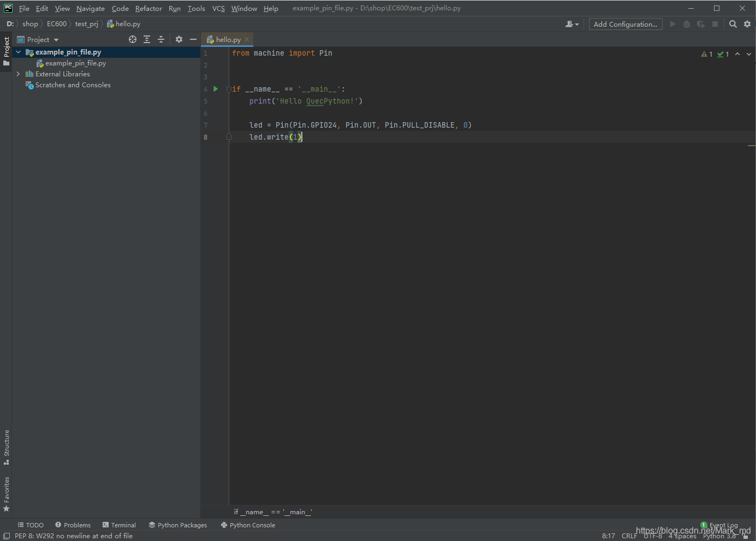Click Add Configuration... button

626,24
